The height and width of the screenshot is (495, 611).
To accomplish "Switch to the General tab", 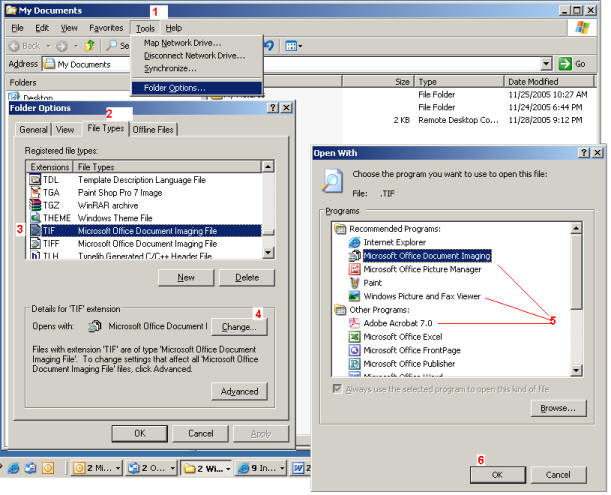I will coord(33,129).
